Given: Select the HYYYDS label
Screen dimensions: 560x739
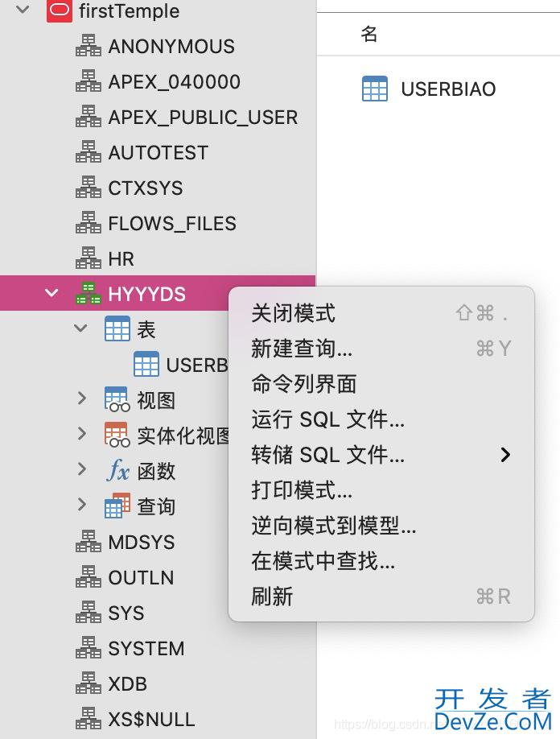Looking at the screenshot, I should click(x=147, y=294).
